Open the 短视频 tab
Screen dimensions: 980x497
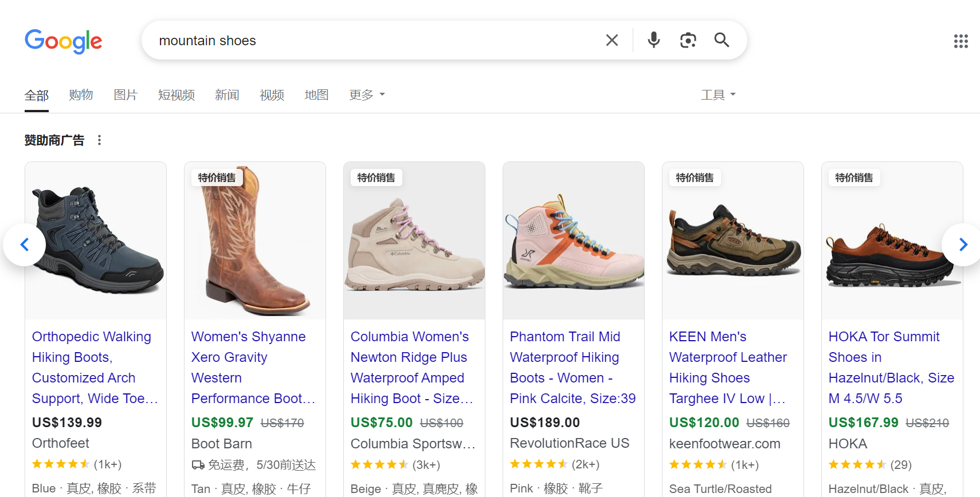click(177, 95)
